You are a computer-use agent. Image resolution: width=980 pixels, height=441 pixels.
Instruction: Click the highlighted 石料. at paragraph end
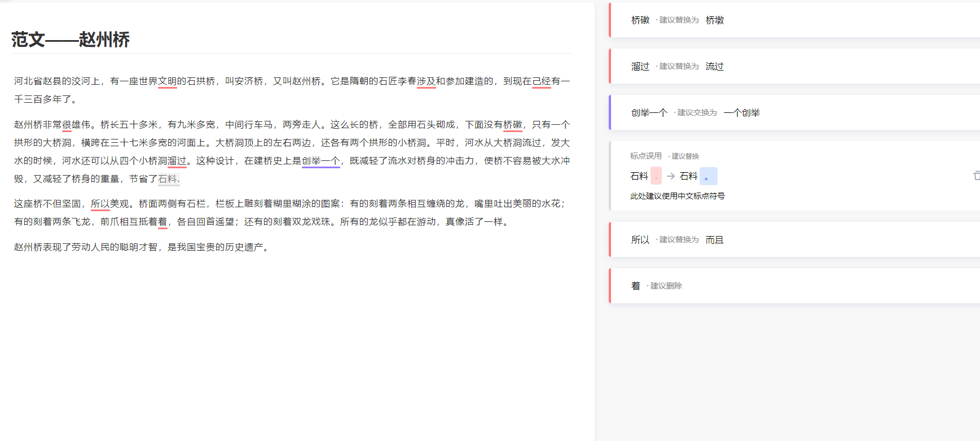tap(169, 179)
